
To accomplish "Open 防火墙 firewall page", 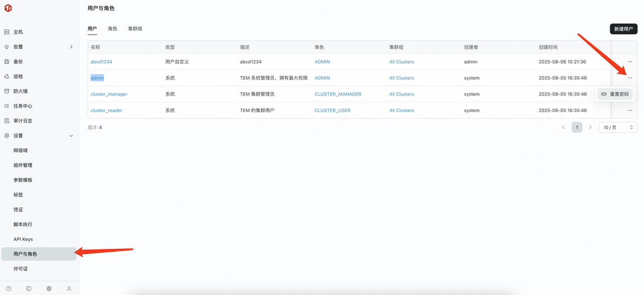I will pyautogui.click(x=21, y=91).
